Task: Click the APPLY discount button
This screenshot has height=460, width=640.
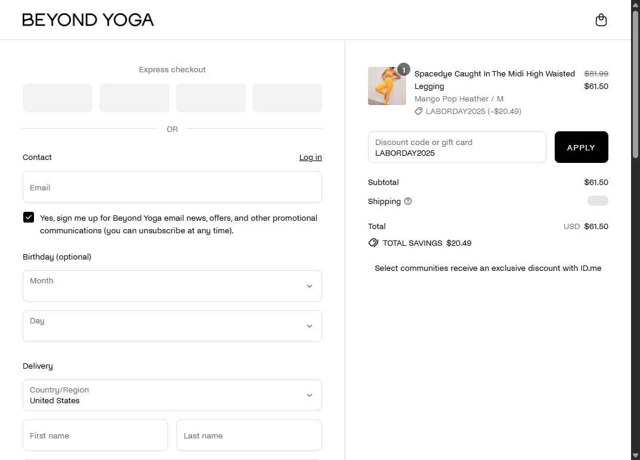Action: (x=581, y=147)
